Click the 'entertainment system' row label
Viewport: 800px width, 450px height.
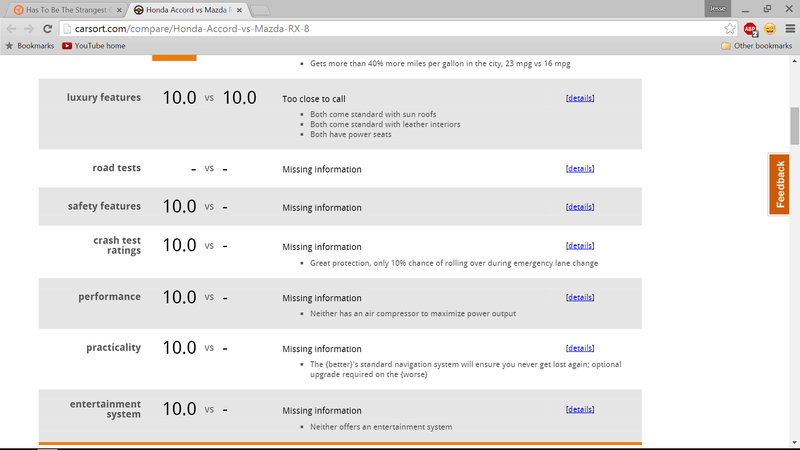[105, 409]
